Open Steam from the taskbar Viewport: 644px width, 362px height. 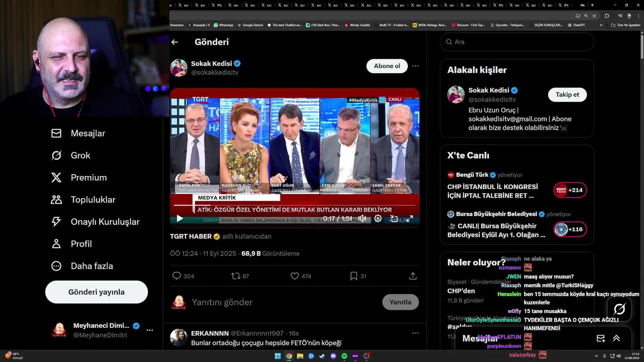(322, 356)
